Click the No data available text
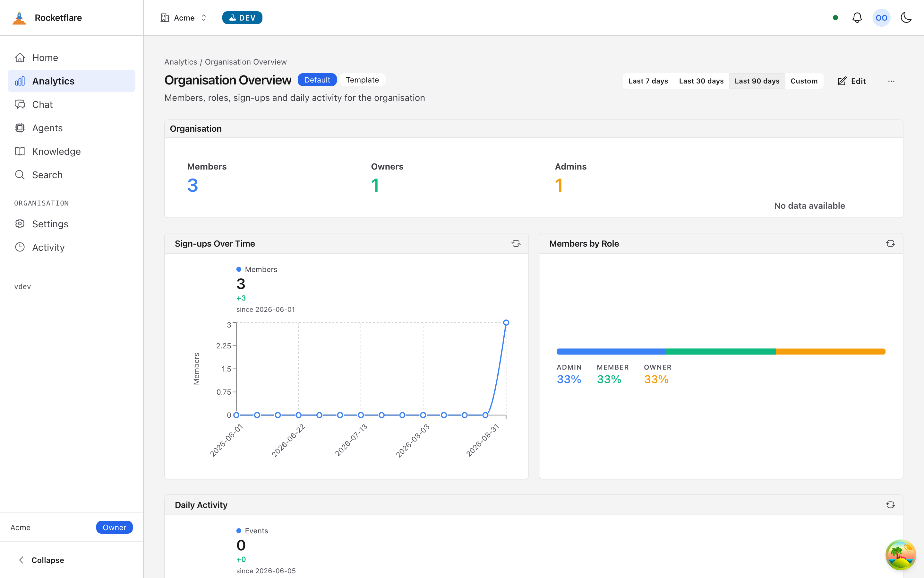 point(809,206)
